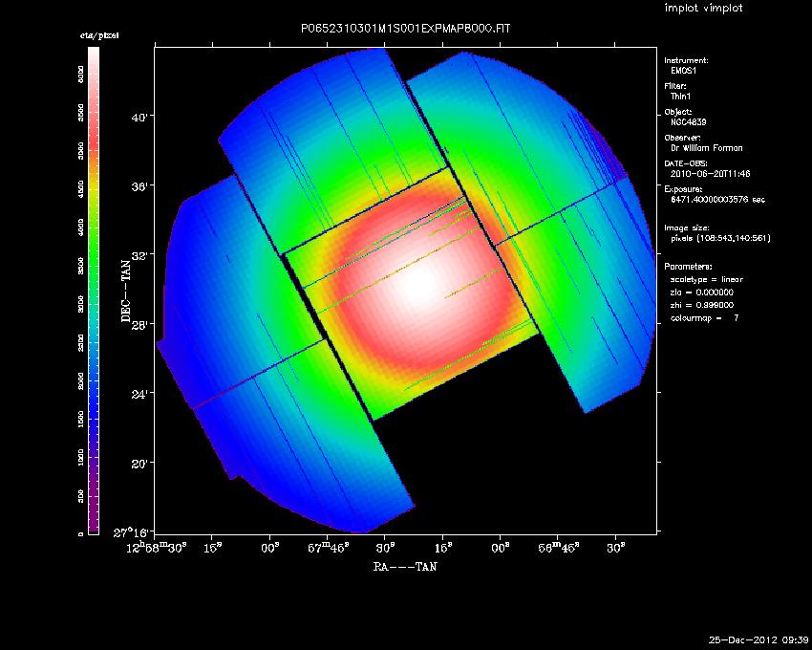
Task: Click the 28' declination tick label
Action: pos(139,325)
